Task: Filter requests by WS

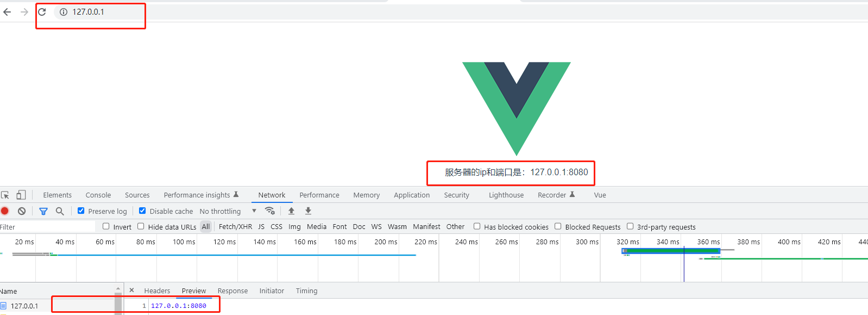Action: 376,227
